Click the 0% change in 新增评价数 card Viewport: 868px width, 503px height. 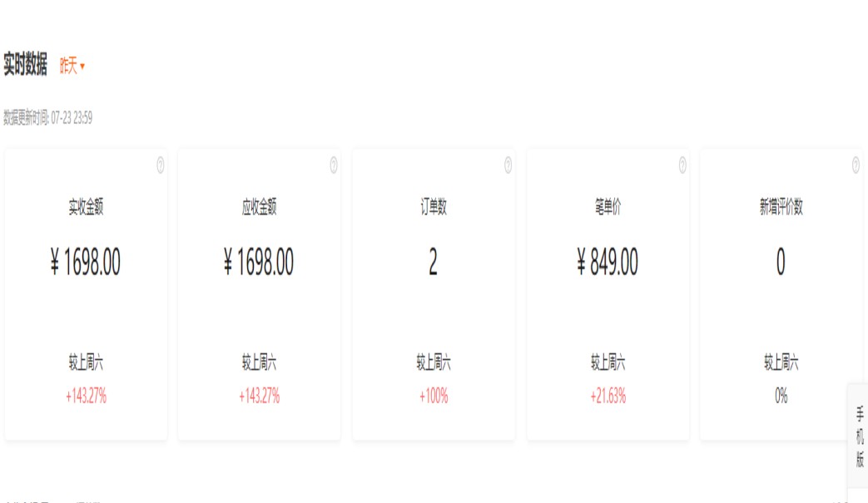click(x=781, y=397)
